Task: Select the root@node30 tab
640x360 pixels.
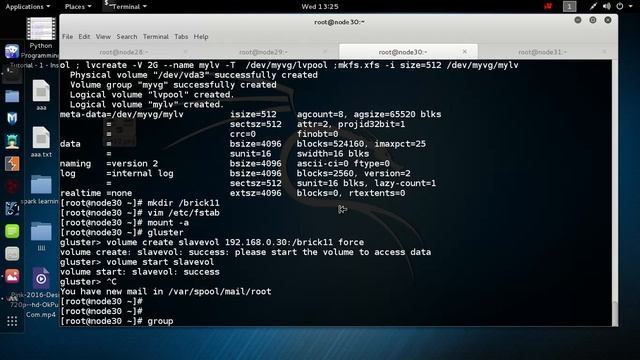Action: [403, 52]
